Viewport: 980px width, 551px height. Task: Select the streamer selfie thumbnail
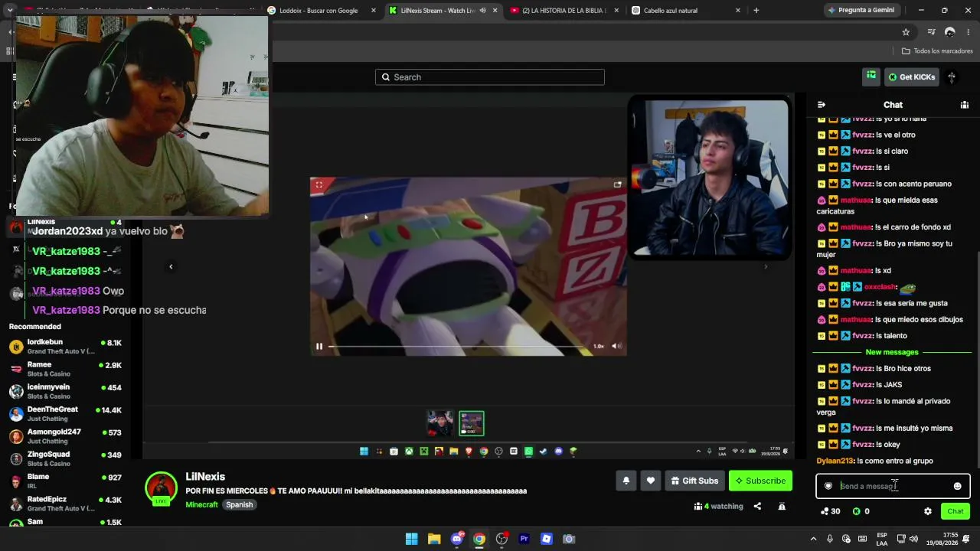[x=440, y=423]
